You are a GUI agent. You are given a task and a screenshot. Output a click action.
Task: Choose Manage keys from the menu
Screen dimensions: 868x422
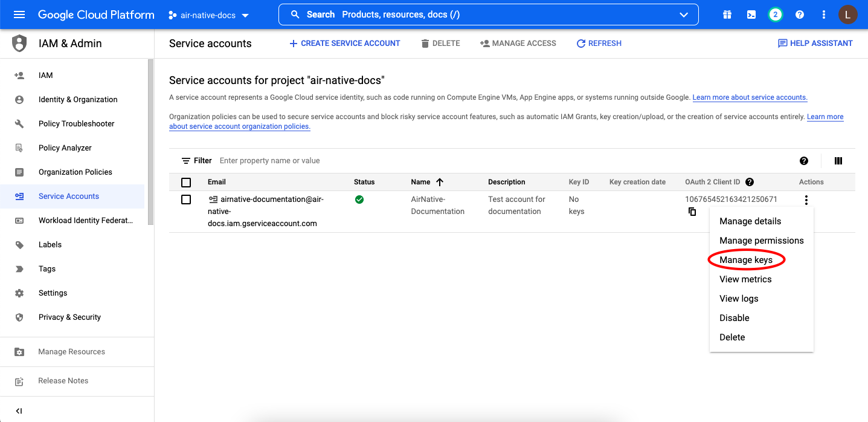[746, 260]
